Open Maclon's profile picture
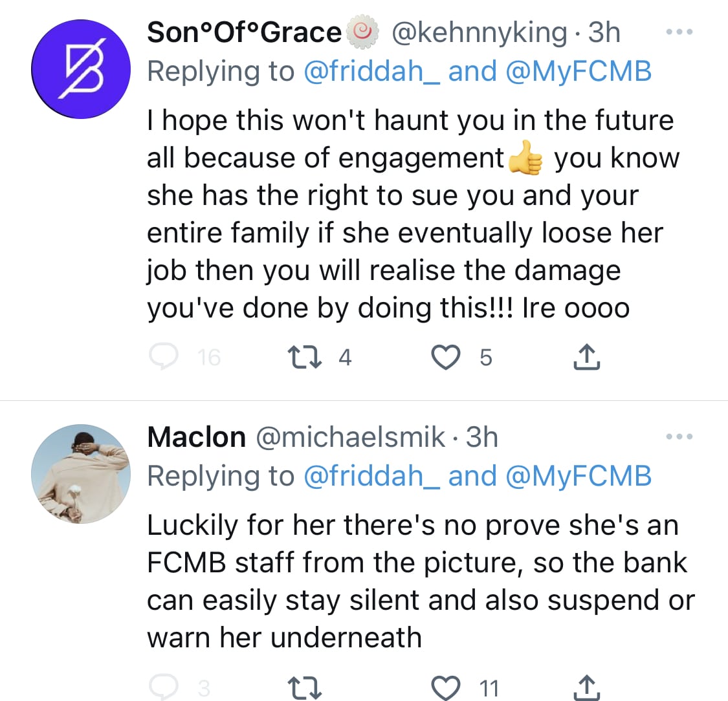The width and height of the screenshot is (728, 701). tap(80, 474)
